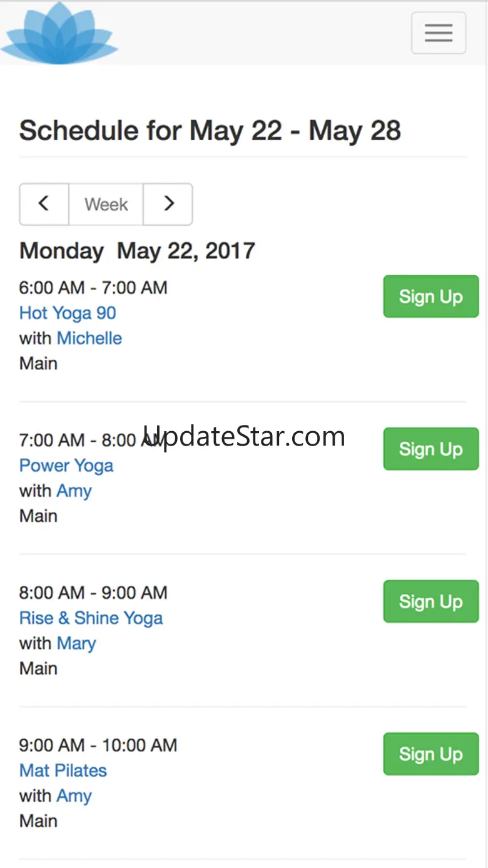View instructor Michelle's profile
The image size is (488, 868).
tap(89, 339)
